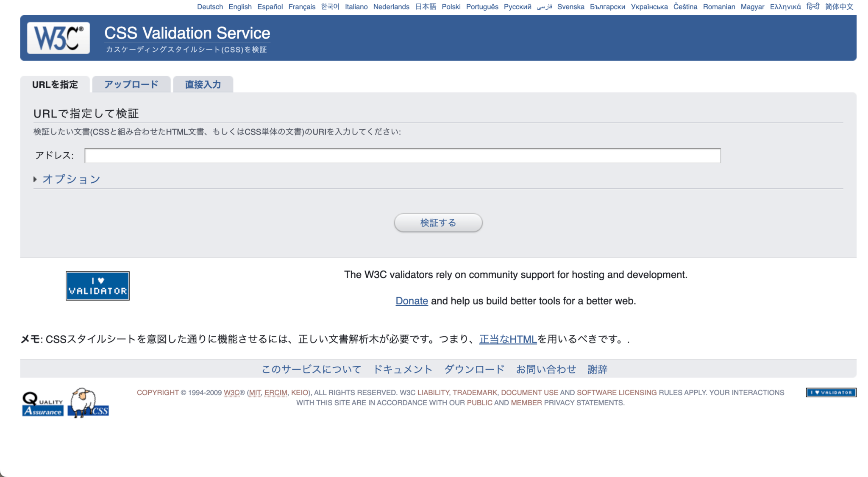Switch language to Deutsch
The width and height of the screenshot is (868, 477).
coord(210,7)
